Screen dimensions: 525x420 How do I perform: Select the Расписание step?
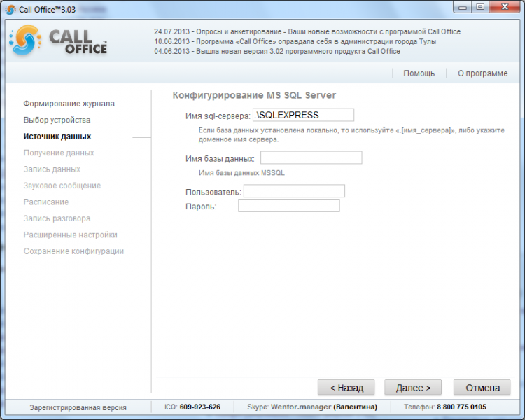[46, 202]
